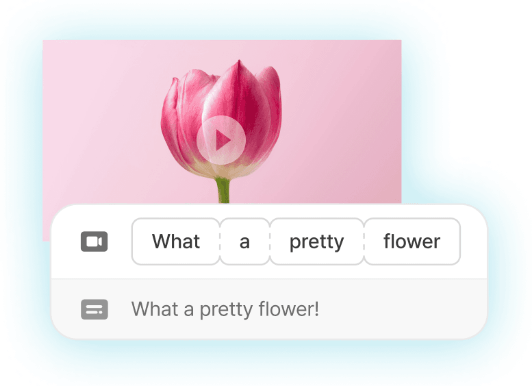Image resolution: width=532 pixels, height=386 pixels.
Task: Select the "pretty" word chip
Action: point(317,242)
